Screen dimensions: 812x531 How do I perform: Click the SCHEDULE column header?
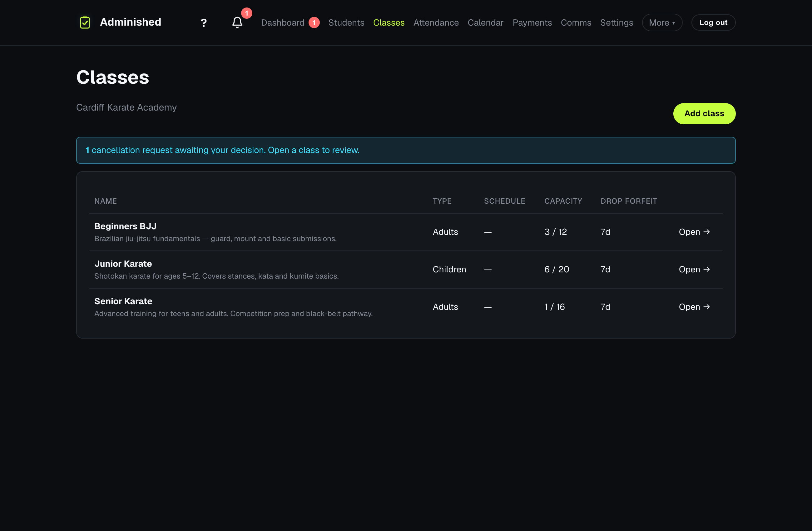coord(504,201)
